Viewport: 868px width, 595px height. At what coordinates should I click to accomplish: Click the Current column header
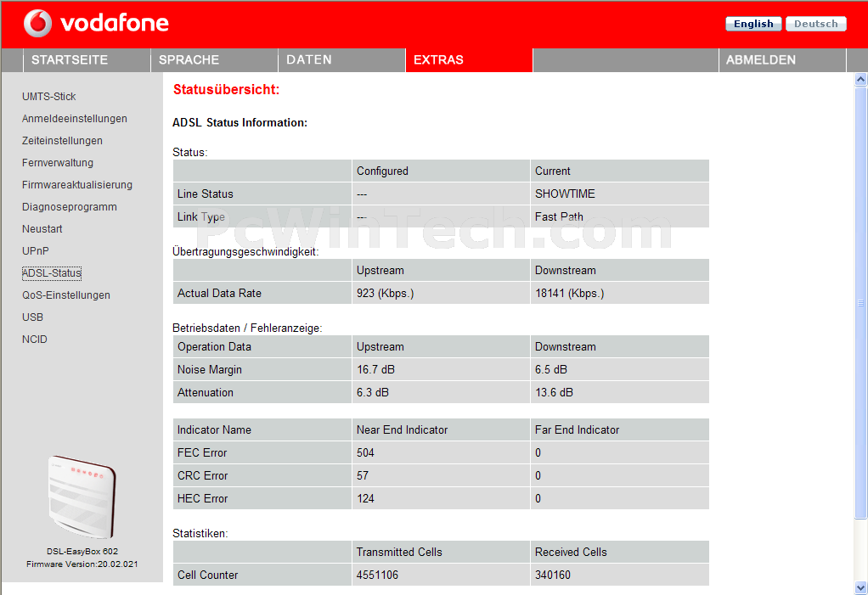[x=552, y=171]
